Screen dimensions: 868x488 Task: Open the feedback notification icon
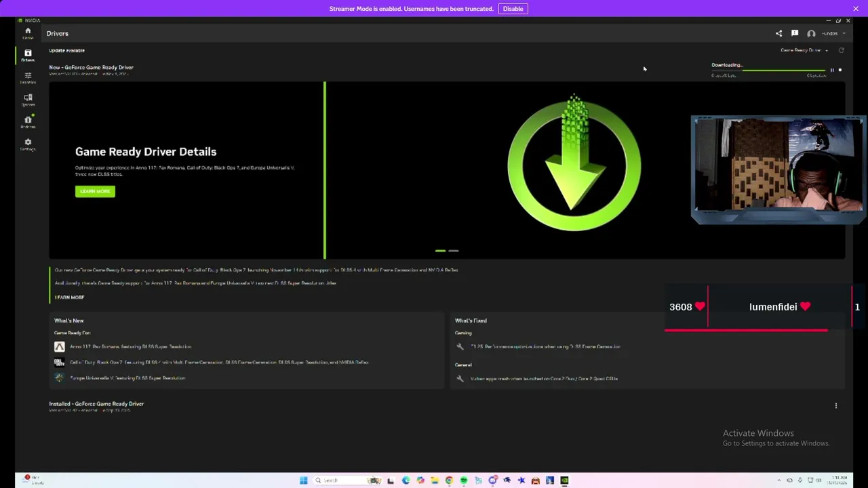pyautogui.click(x=794, y=33)
